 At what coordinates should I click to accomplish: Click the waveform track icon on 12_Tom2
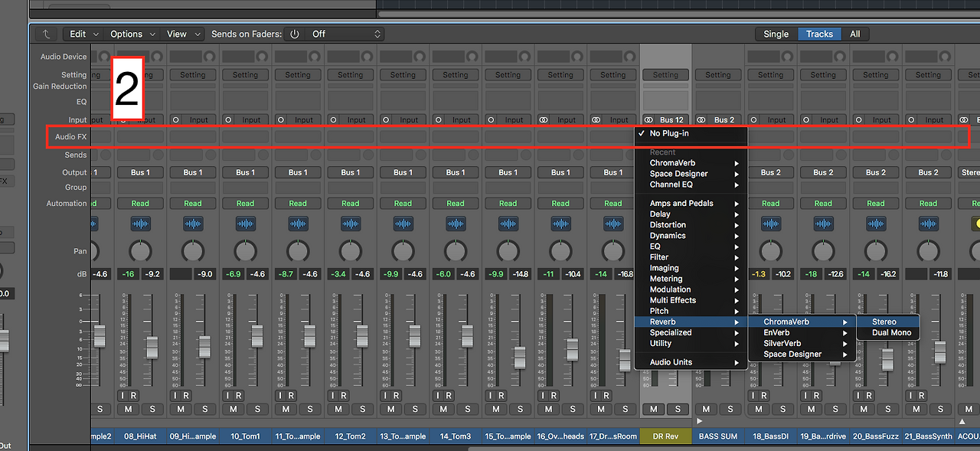point(350,223)
